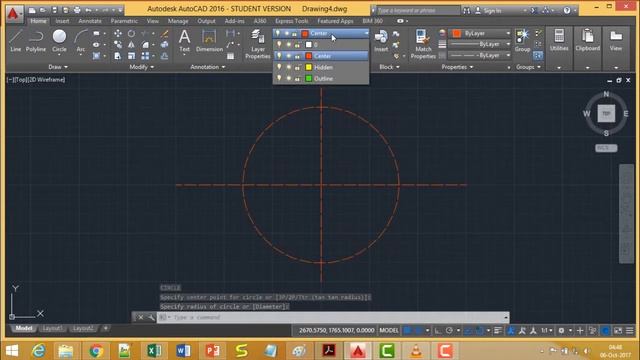Click the Hidden layer yellow color swatch
640x360 pixels.
tap(309, 67)
